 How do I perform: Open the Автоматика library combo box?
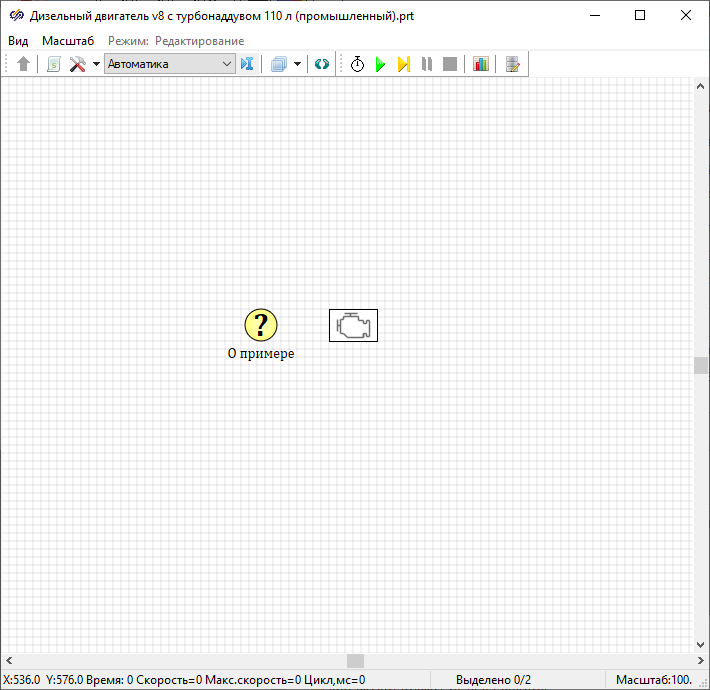(x=169, y=64)
